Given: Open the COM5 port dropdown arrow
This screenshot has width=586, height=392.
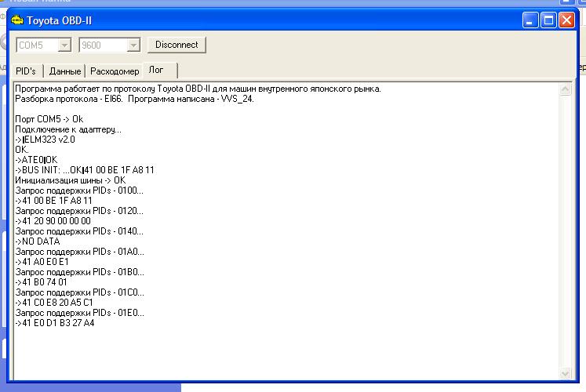Looking at the screenshot, I should (64, 45).
